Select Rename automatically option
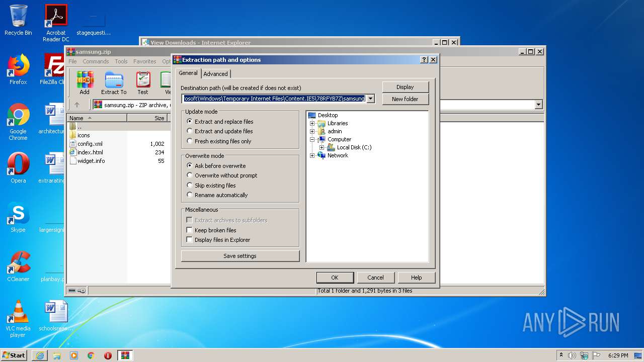Viewport: 644px width, 362px height. coord(217,195)
